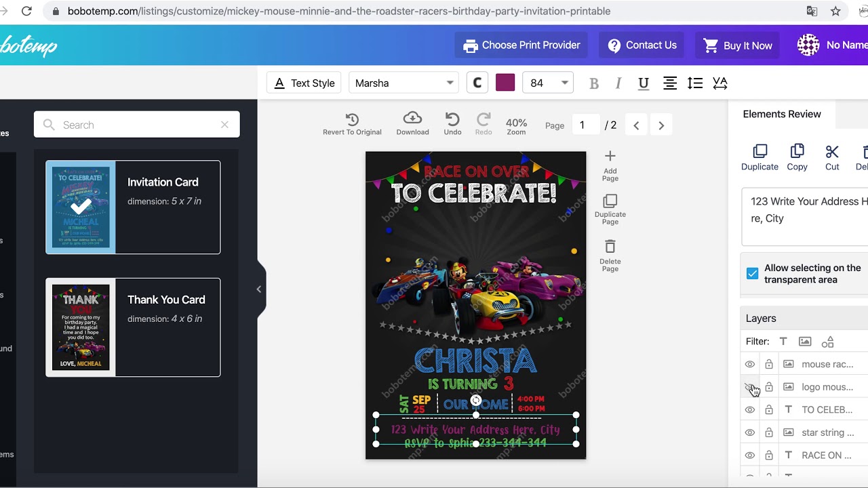Hide the star string layer

(750, 432)
